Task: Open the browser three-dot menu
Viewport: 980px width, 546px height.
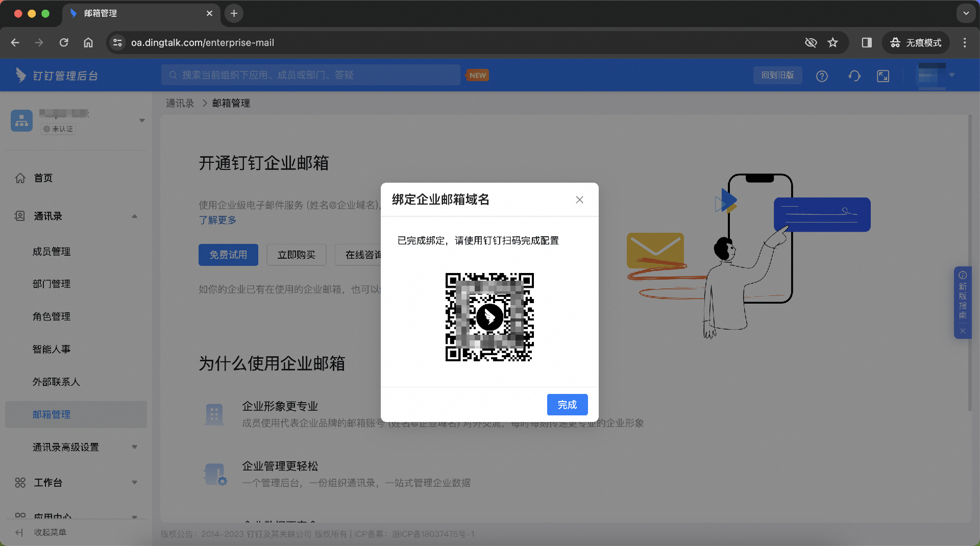Action: tap(965, 42)
